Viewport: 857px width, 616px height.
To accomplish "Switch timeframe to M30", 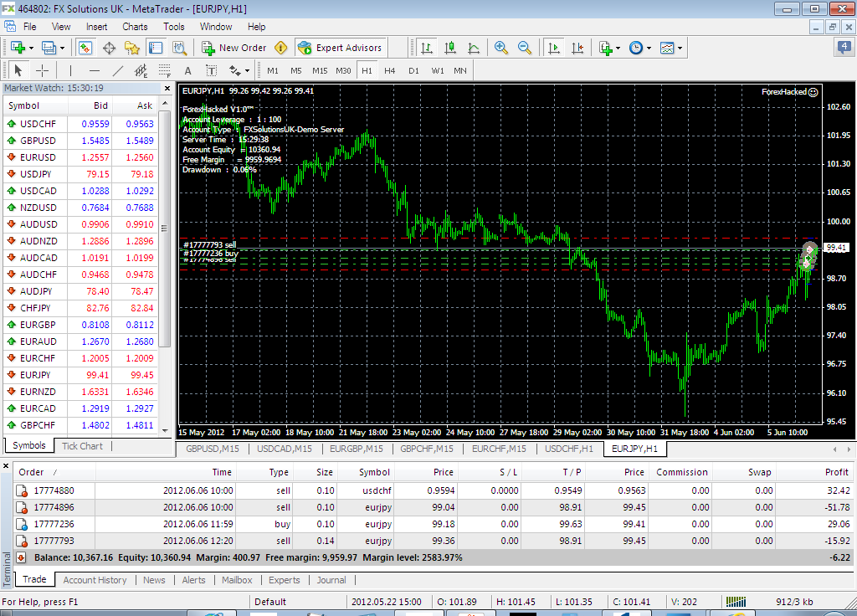I will pos(343,70).
